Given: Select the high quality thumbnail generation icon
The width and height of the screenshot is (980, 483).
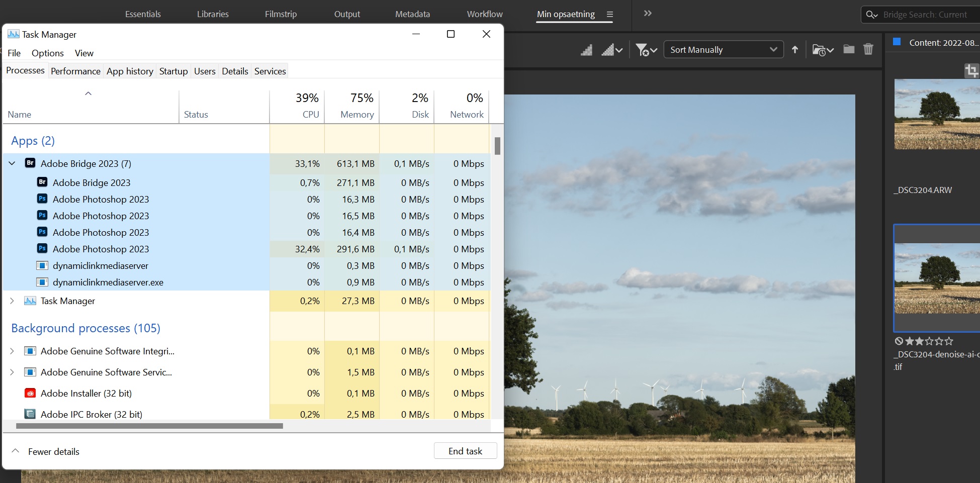Looking at the screenshot, I should pyautogui.click(x=609, y=49).
